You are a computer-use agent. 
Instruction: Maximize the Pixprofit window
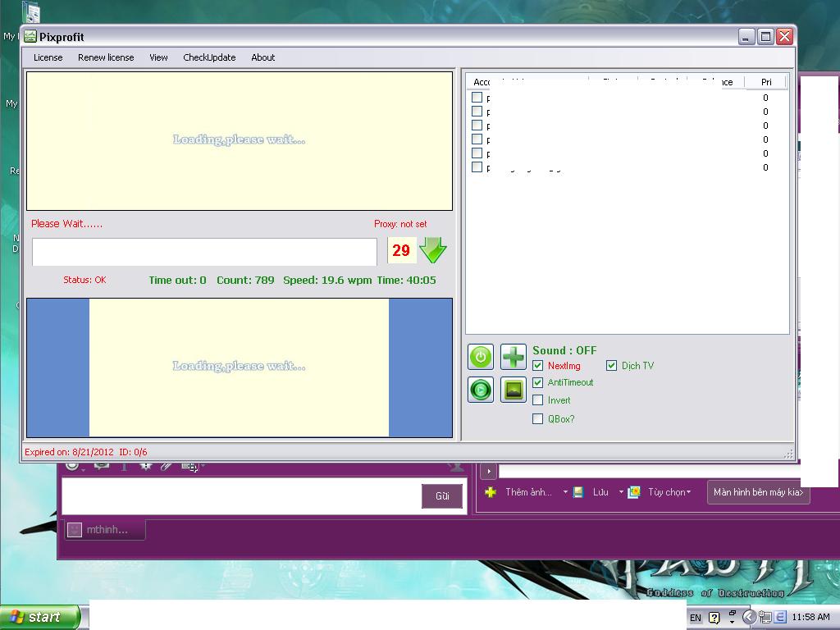pyautogui.click(x=765, y=36)
